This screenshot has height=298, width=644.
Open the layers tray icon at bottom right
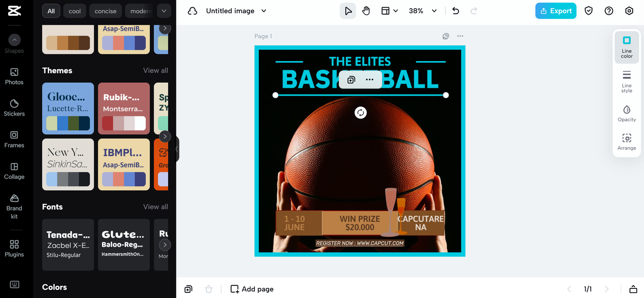point(633,289)
